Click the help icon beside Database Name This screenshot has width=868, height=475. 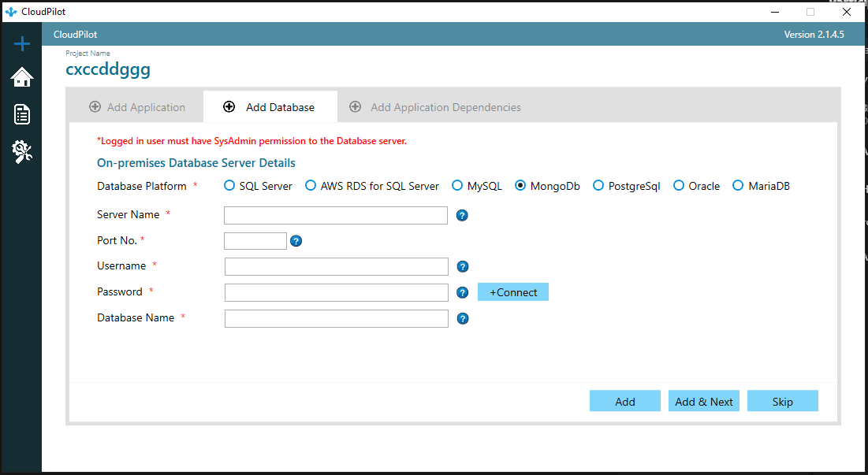pos(463,318)
